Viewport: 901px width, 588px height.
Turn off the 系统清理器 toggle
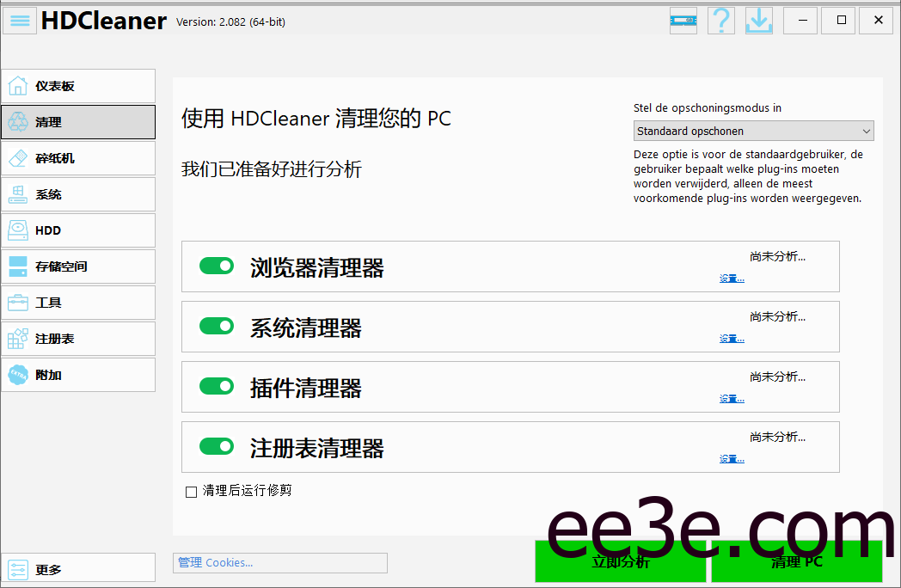[x=216, y=326]
